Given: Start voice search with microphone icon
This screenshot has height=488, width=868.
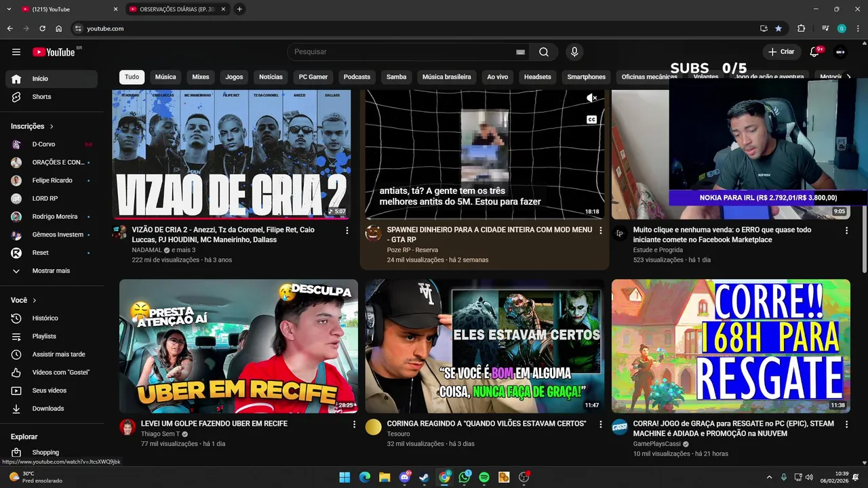Looking at the screenshot, I should (574, 52).
